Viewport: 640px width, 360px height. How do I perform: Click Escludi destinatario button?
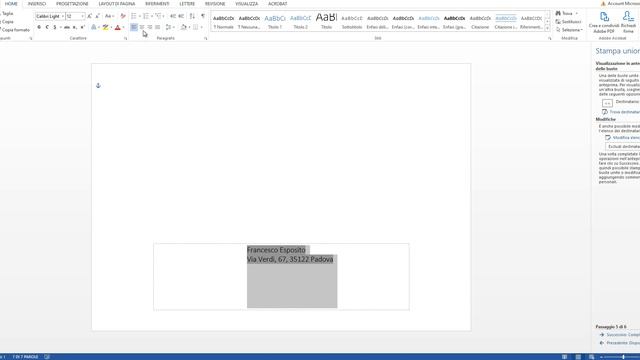[x=623, y=147]
